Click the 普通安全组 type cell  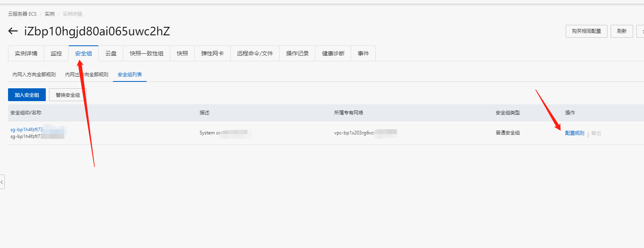coord(508,133)
